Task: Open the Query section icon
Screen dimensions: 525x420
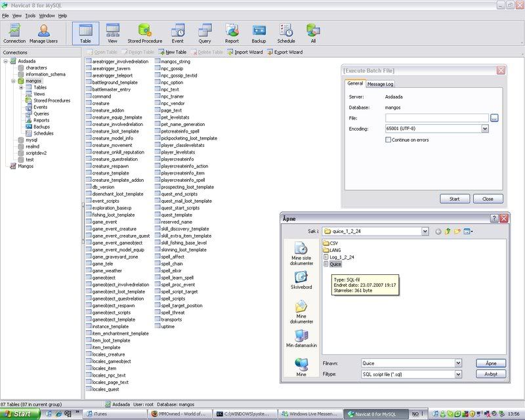Action: [205, 33]
